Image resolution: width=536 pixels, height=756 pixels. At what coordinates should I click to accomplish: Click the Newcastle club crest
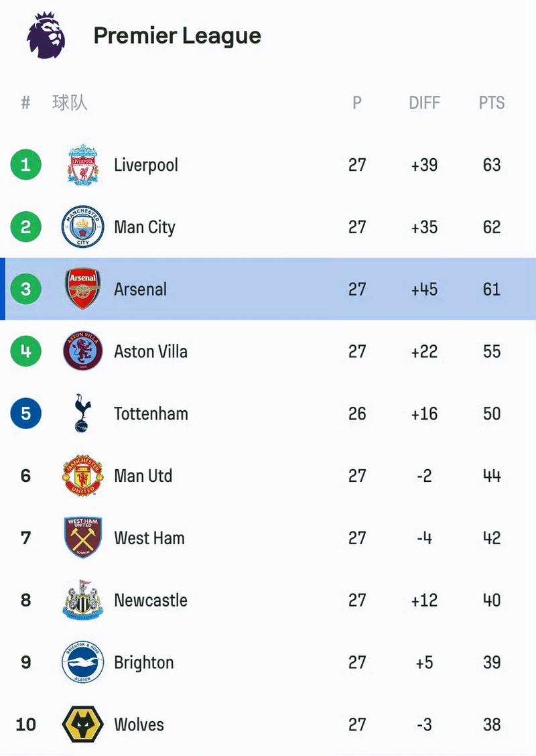tap(83, 600)
